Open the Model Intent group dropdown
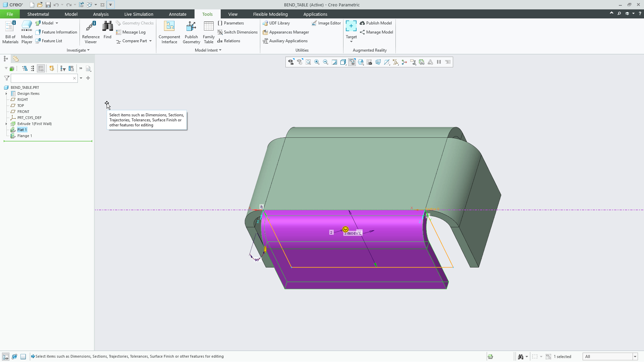 click(x=208, y=50)
